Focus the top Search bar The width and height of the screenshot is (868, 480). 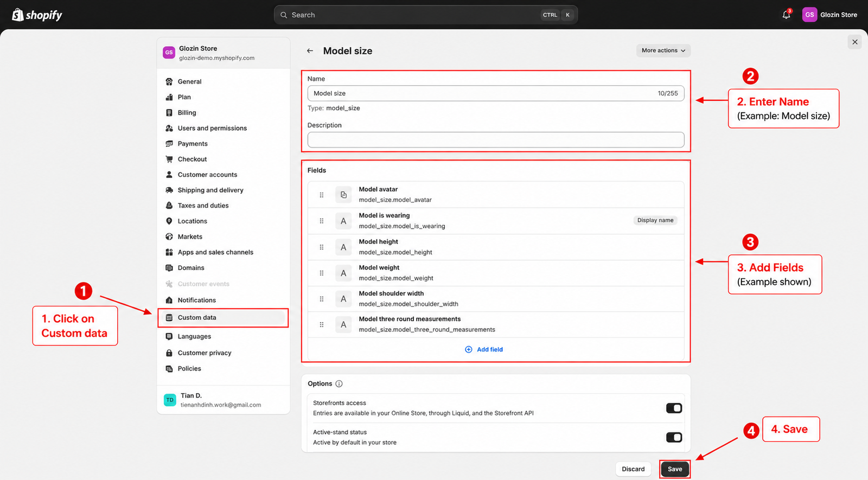tap(426, 15)
